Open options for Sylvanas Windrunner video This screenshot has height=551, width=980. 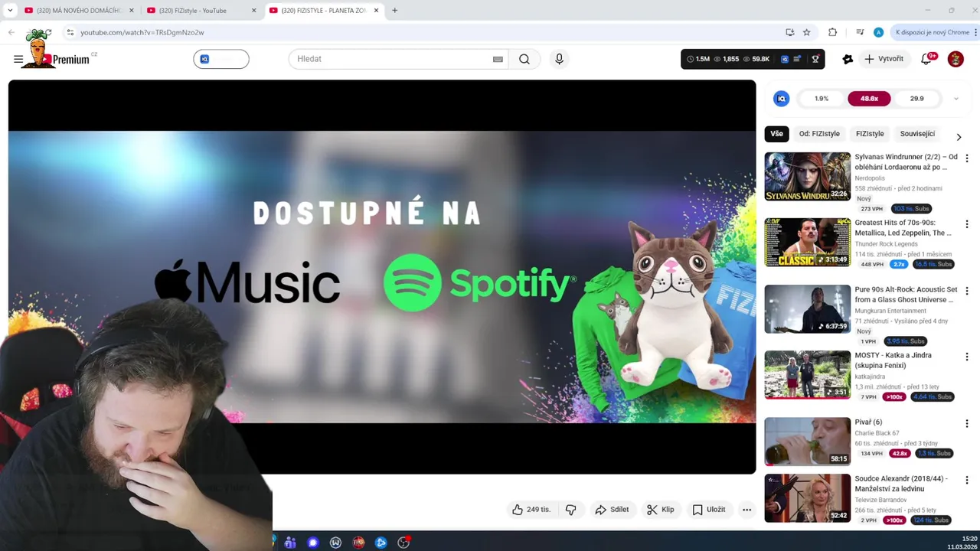(966, 158)
